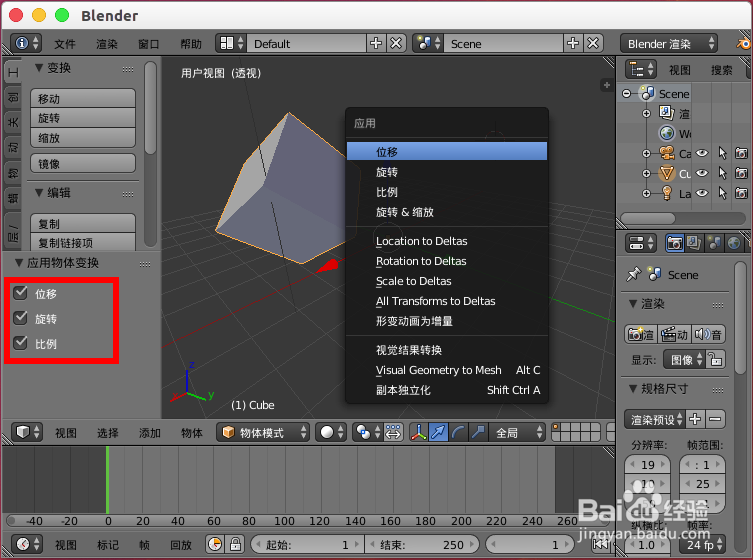Enable the rotate manipulator
The width and height of the screenshot is (753, 560).
point(458,432)
